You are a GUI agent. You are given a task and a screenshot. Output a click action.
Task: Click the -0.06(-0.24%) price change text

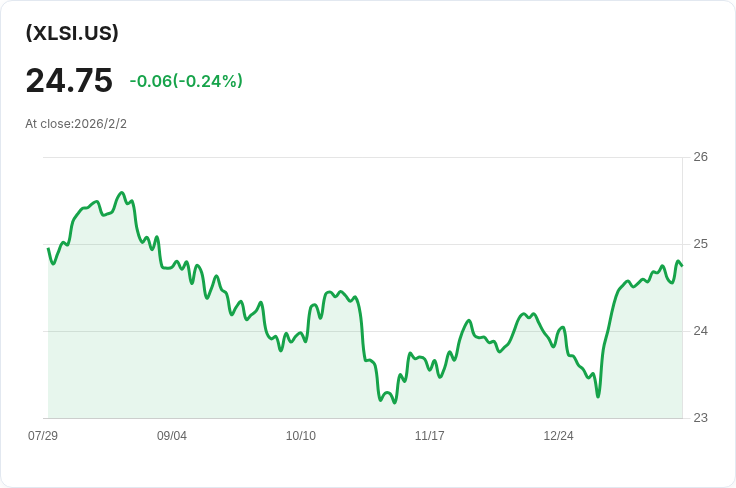click(x=186, y=81)
